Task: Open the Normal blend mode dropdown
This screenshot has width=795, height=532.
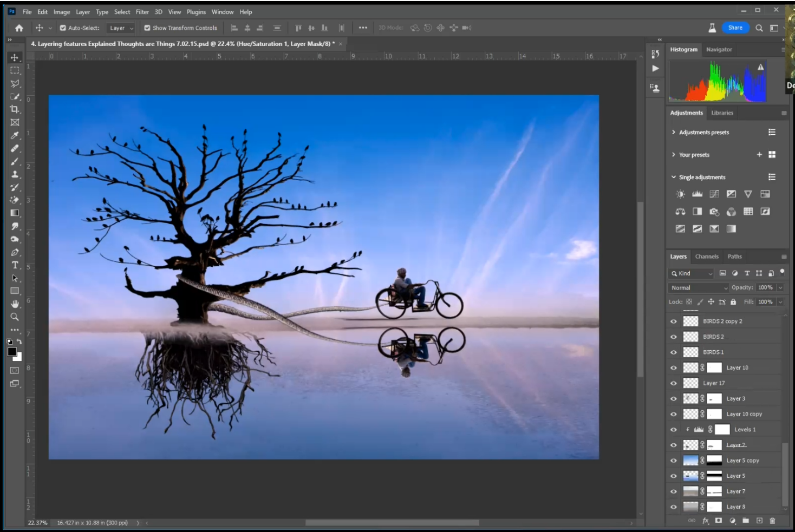Action: tap(699, 288)
